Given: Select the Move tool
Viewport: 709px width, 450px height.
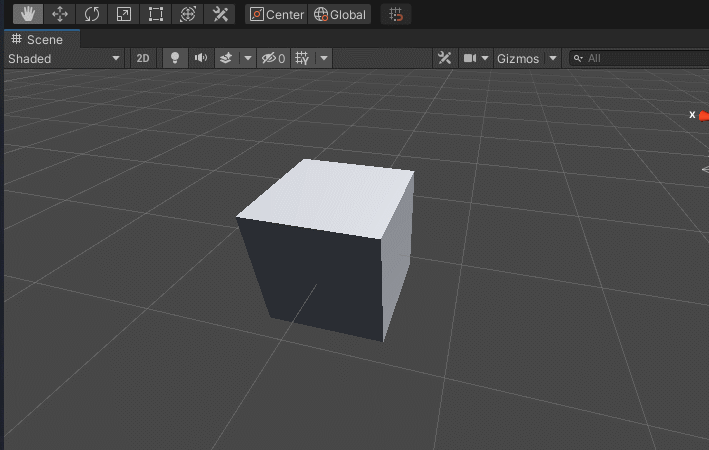Looking at the screenshot, I should pos(60,14).
